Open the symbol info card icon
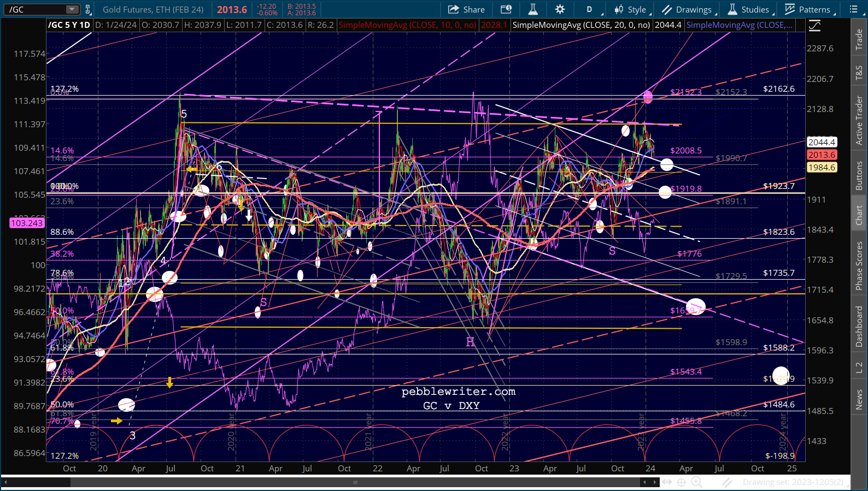The height and width of the screenshot is (491, 868). (506, 9)
